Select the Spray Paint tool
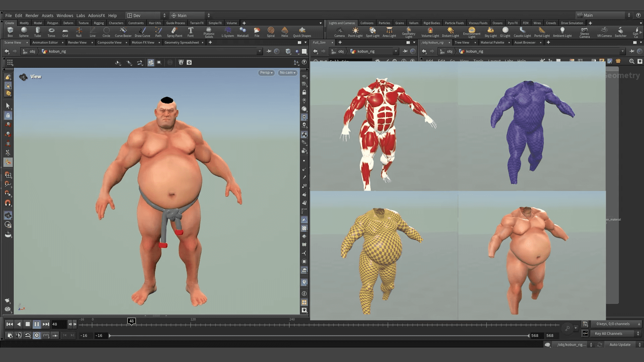Screen dimensions: 644x362 (174, 32)
